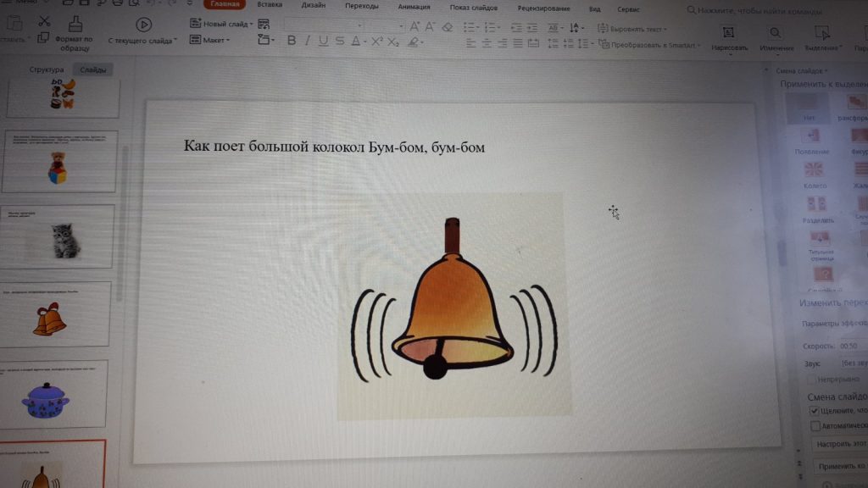The height and width of the screenshot is (488, 868).
Task: Toggle bold text formatting
Action: click(x=292, y=41)
